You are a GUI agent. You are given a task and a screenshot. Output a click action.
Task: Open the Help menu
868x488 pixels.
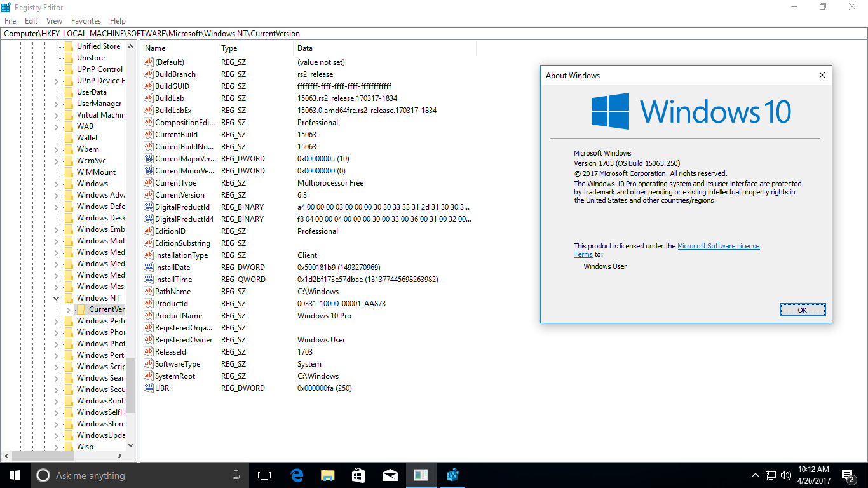(118, 21)
